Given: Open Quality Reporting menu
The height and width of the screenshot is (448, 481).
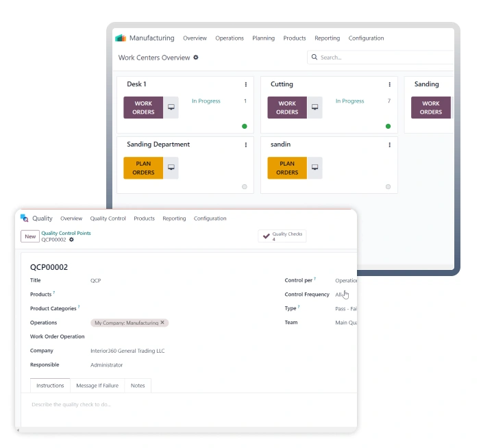Looking at the screenshot, I should 174,219.
